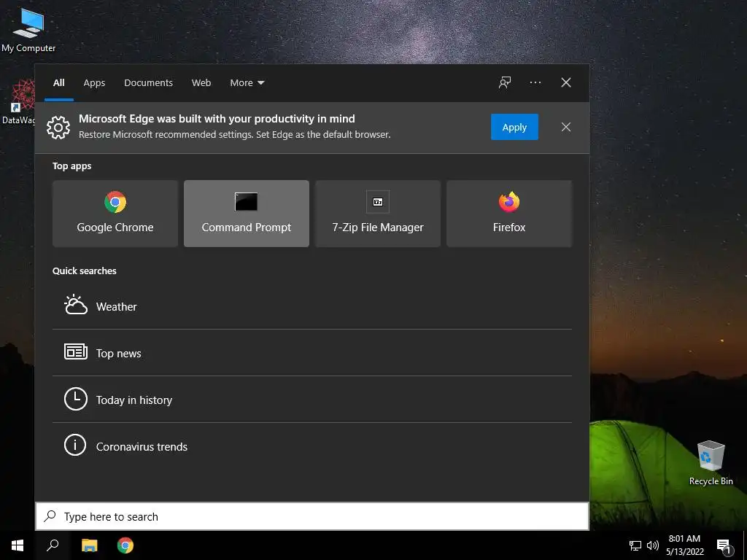
Task: Expand the More dropdown
Action: point(247,83)
